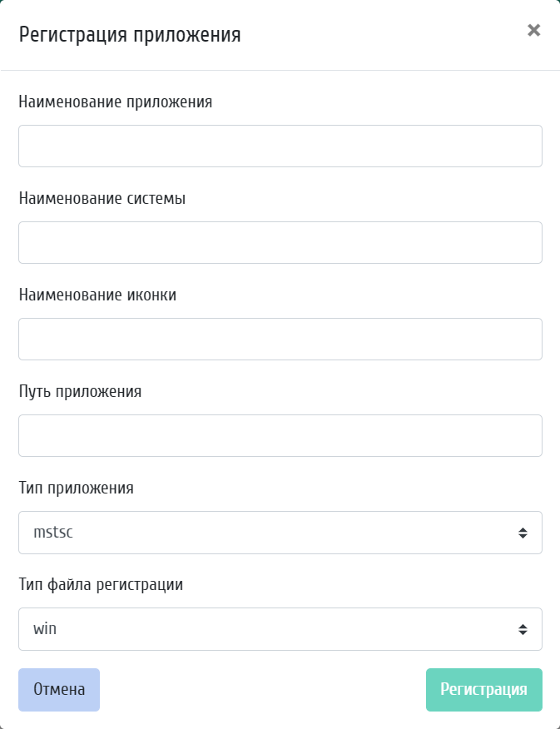Image resolution: width=560 pixels, height=729 pixels.
Task: Click the Регистрация приложения dialog title
Action: tap(130, 35)
